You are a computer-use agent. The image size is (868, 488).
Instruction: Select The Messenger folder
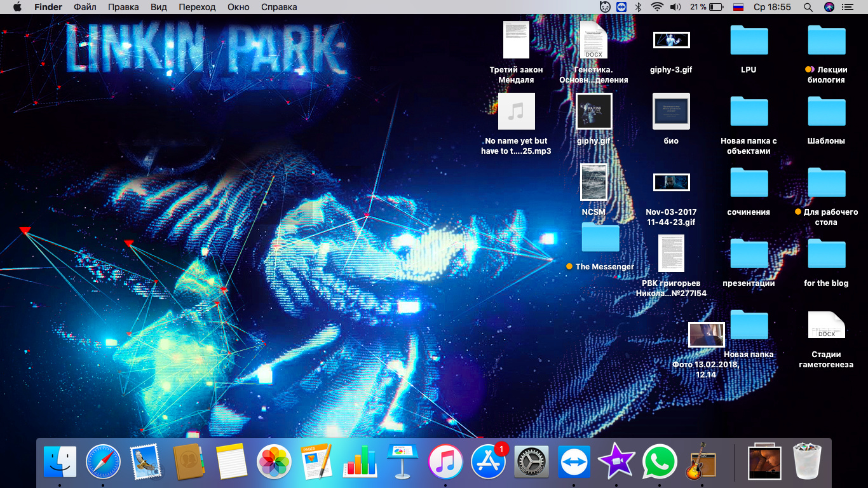600,237
